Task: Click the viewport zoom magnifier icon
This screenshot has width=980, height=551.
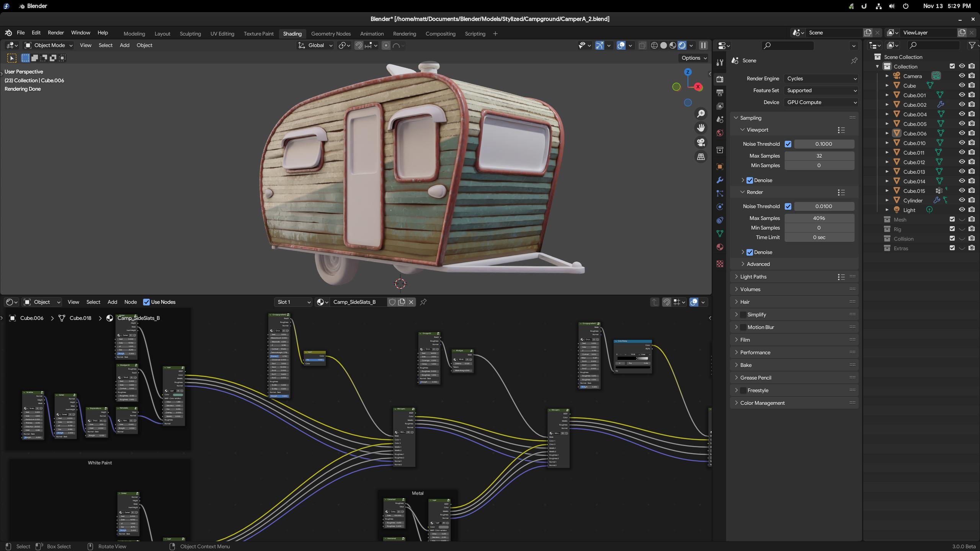Action: (x=701, y=113)
